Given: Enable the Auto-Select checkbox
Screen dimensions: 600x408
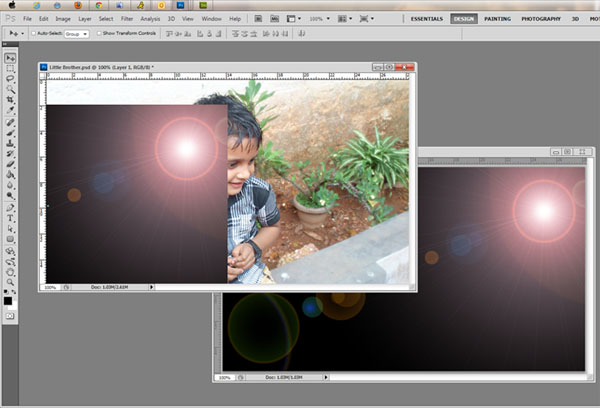Looking at the screenshot, I should click(33, 33).
